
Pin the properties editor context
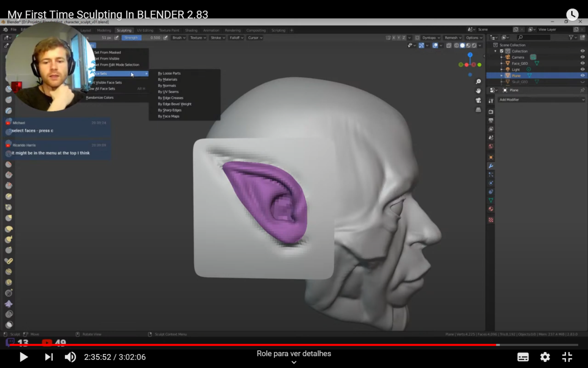pos(582,90)
